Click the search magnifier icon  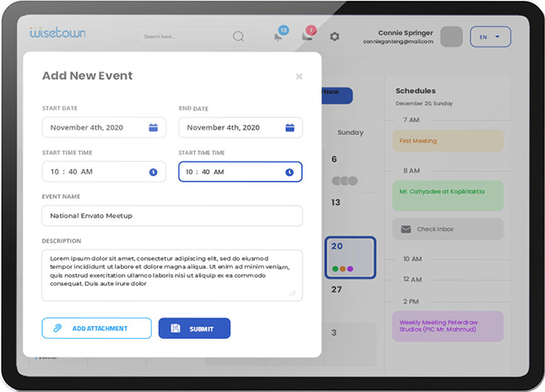[x=239, y=36]
